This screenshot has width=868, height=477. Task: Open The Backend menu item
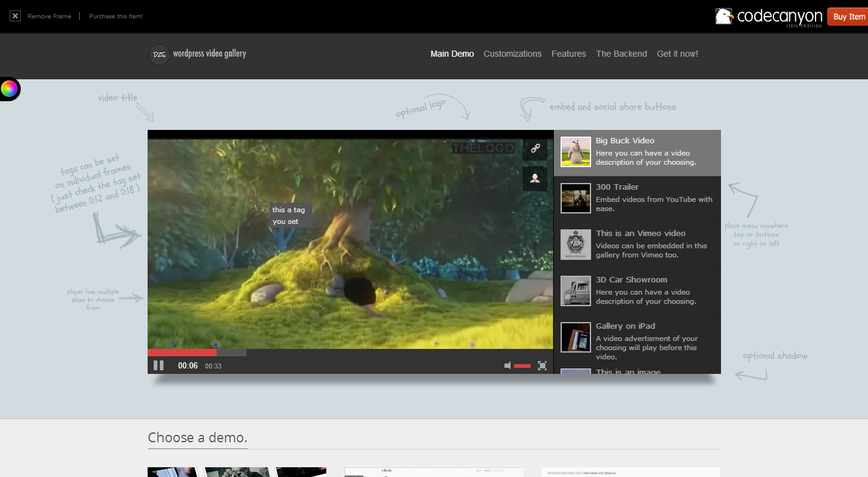622,54
